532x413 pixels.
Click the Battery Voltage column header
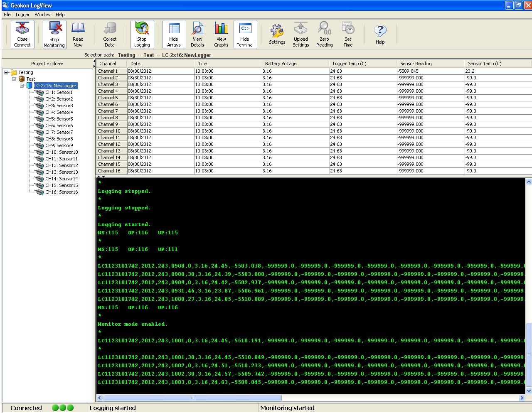coord(296,64)
